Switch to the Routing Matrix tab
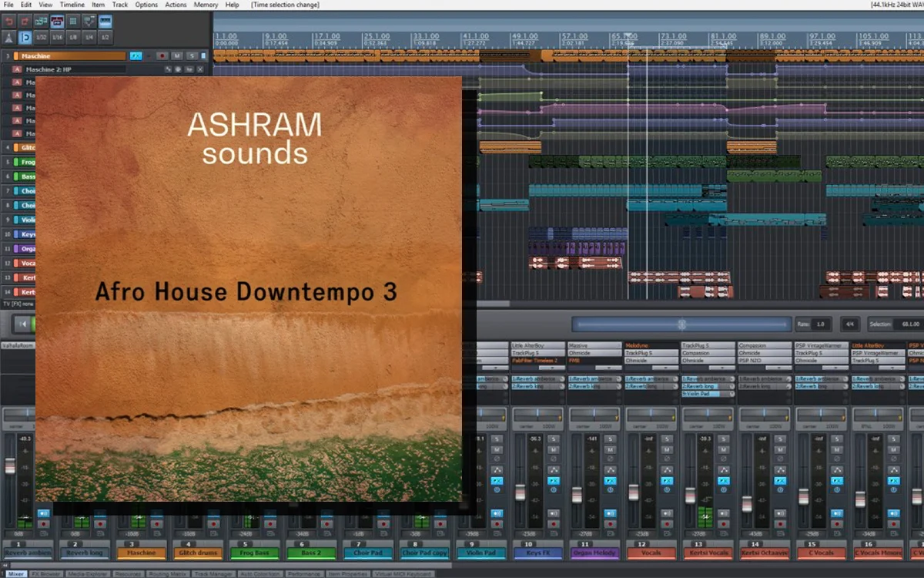The width and height of the screenshot is (924, 578). pos(168,573)
